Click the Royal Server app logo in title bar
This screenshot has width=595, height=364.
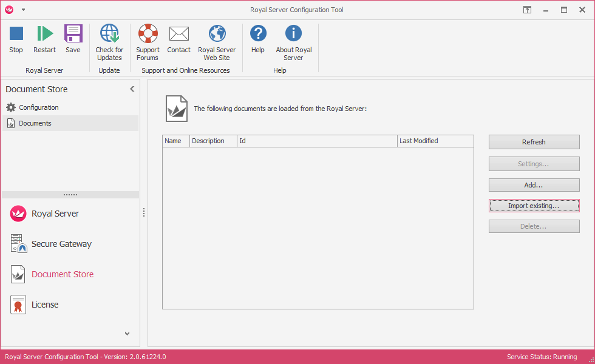[x=9, y=10]
